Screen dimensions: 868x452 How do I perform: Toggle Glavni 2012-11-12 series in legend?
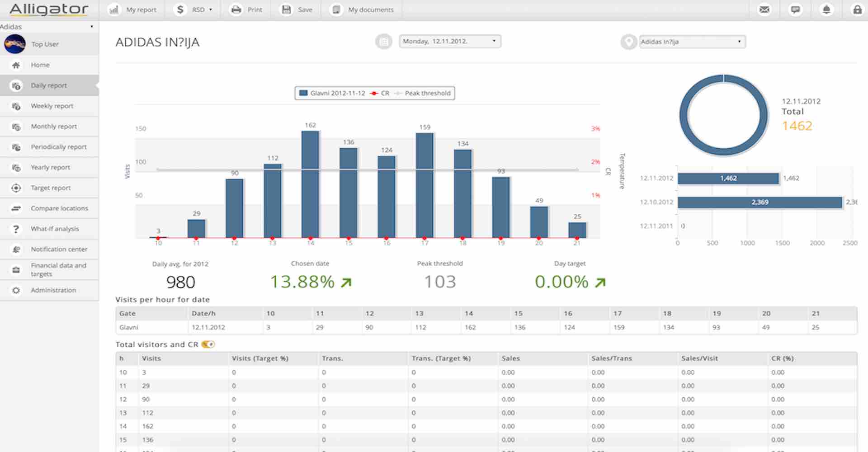point(332,93)
